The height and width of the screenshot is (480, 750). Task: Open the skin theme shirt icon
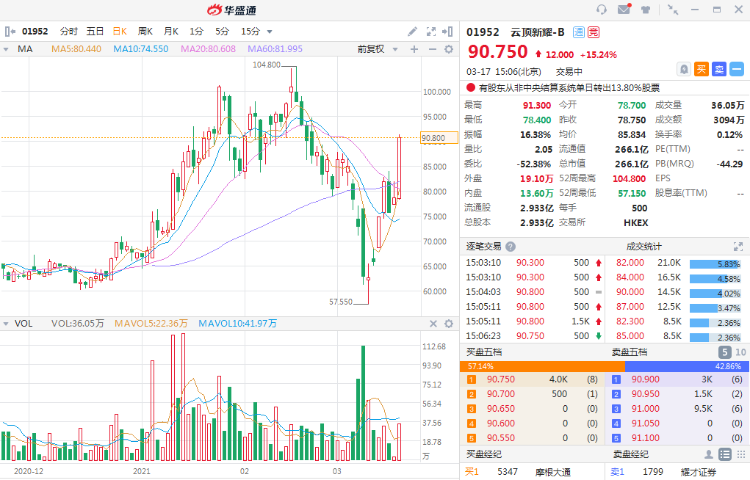click(x=647, y=9)
